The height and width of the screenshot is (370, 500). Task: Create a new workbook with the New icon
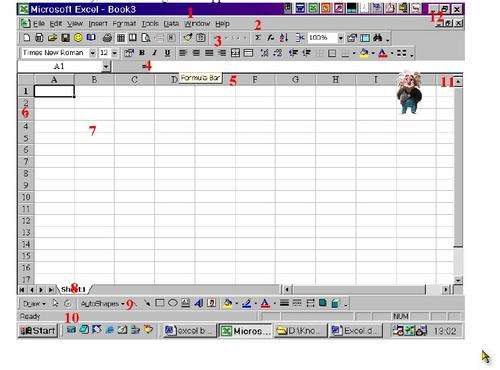26,38
